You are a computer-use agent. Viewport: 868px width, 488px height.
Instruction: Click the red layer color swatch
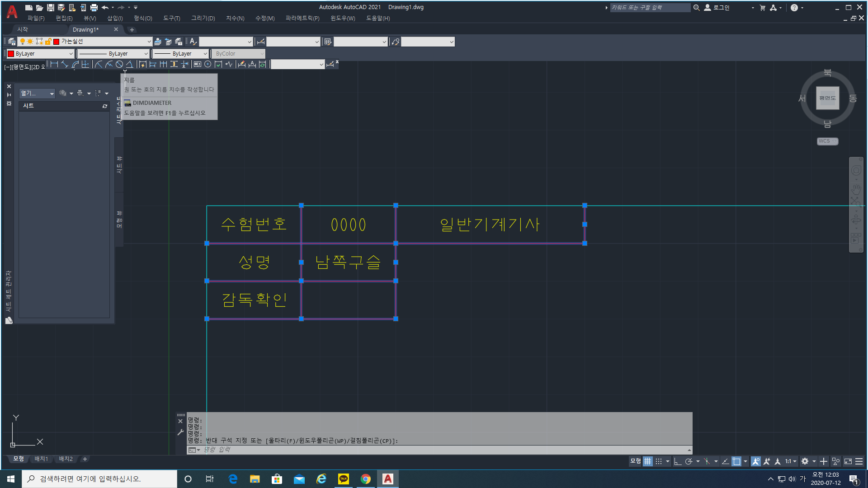click(x=57, y=42)
